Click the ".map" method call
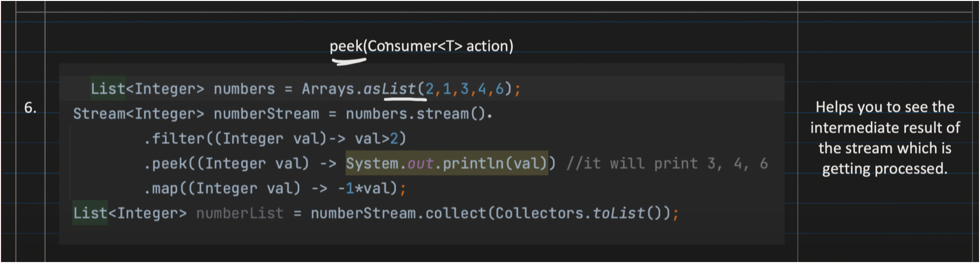Screen dimensions: 980x263 pyautogui.click(x=161, y=189)
